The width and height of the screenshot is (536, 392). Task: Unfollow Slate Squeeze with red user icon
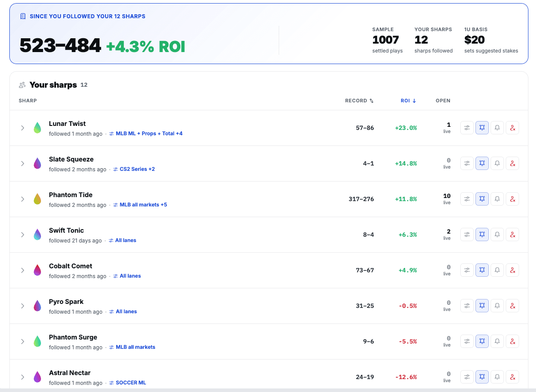(x=512, y=163)
